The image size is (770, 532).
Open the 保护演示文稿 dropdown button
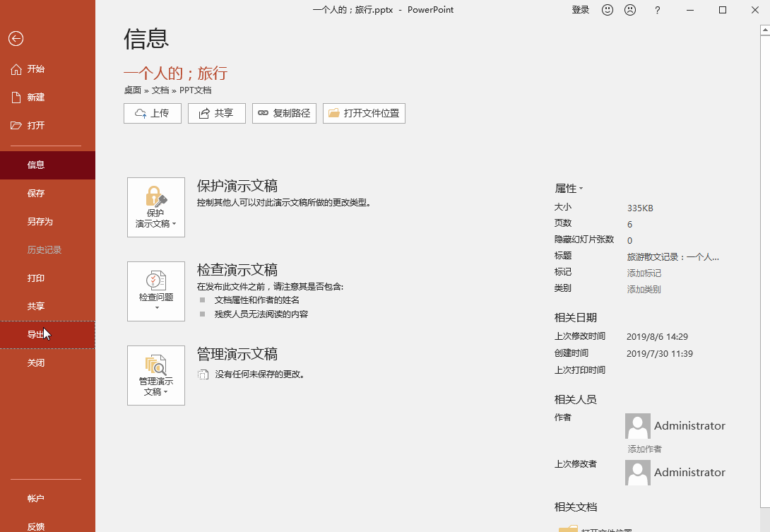tap(156, 207)
